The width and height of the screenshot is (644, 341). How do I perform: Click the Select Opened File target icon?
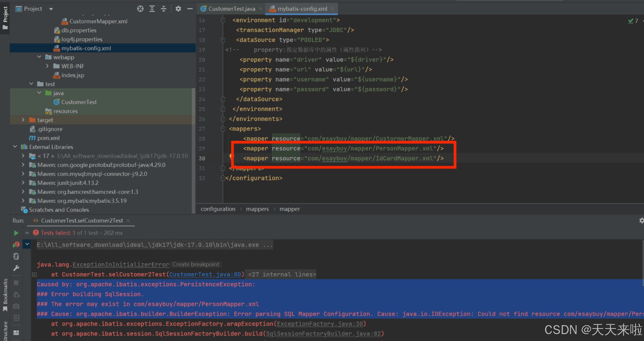pyautogui.click(x=140, y=9)
